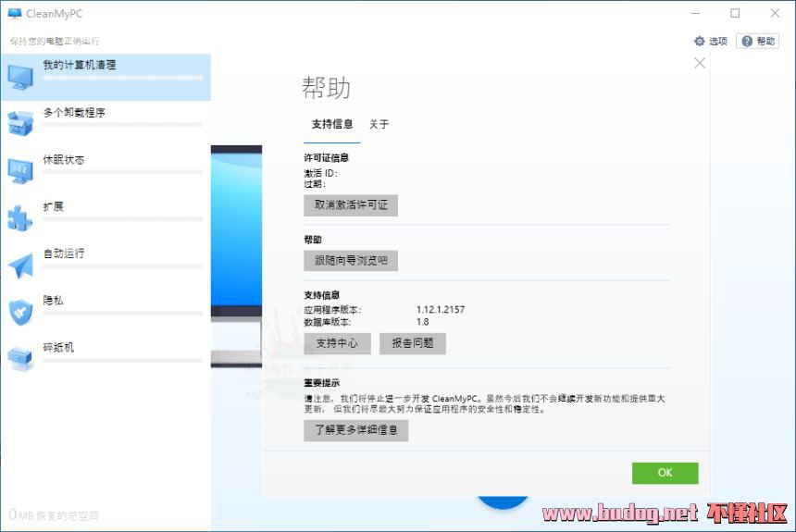Click 0 MB recovered space status text
The height and width of the screenshot is (532, 796).
pyautogui.click(x=54, y=515)
